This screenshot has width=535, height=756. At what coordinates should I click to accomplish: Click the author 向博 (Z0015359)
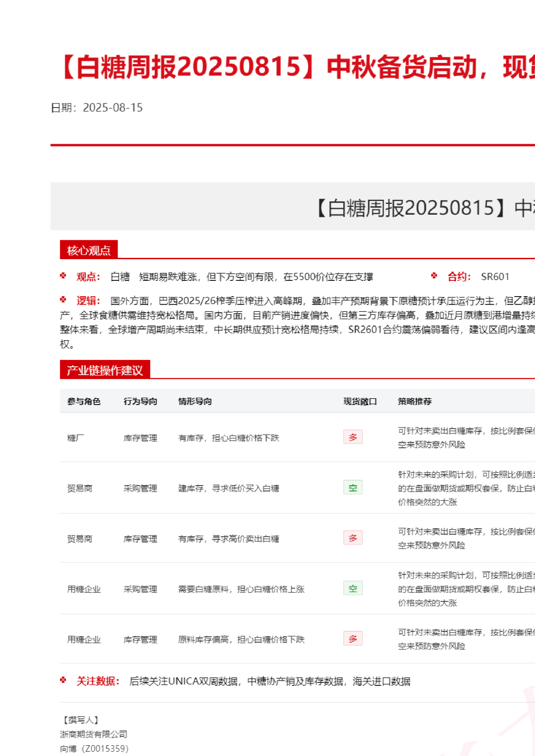(x=94, y=748)
